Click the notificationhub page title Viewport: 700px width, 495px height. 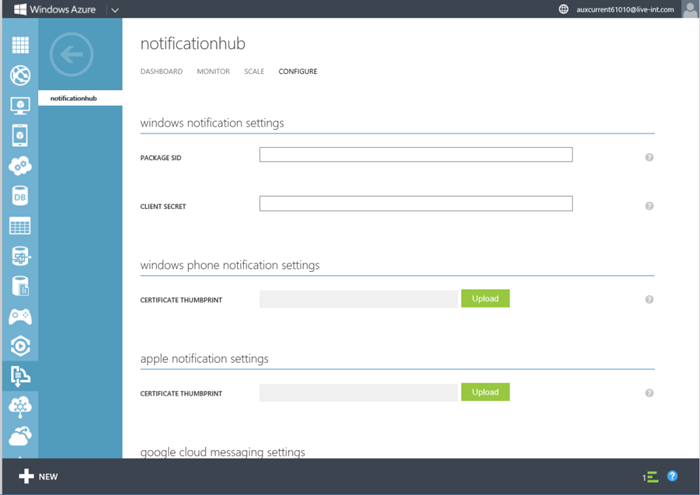coord(193,44)
